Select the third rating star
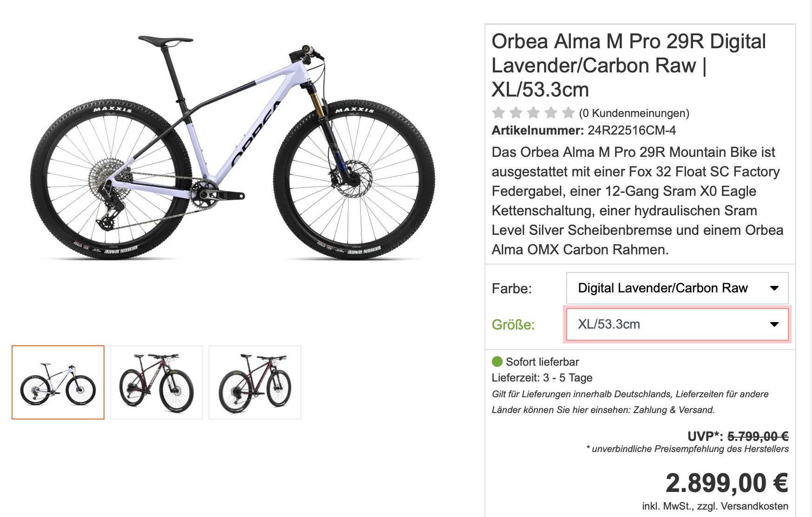This screenshot has width=812, height=517. click(x=533, y=113)
